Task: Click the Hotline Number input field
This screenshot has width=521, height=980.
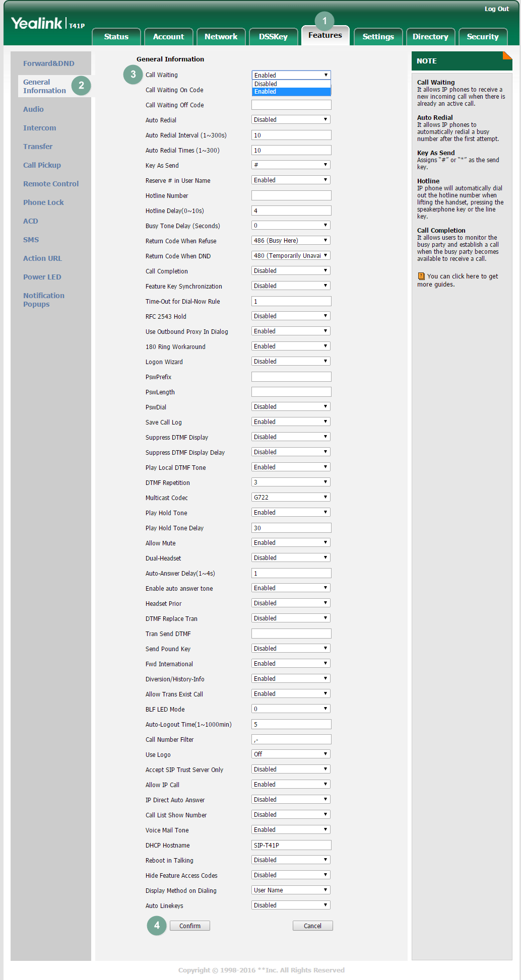Action: click(291, 195)
